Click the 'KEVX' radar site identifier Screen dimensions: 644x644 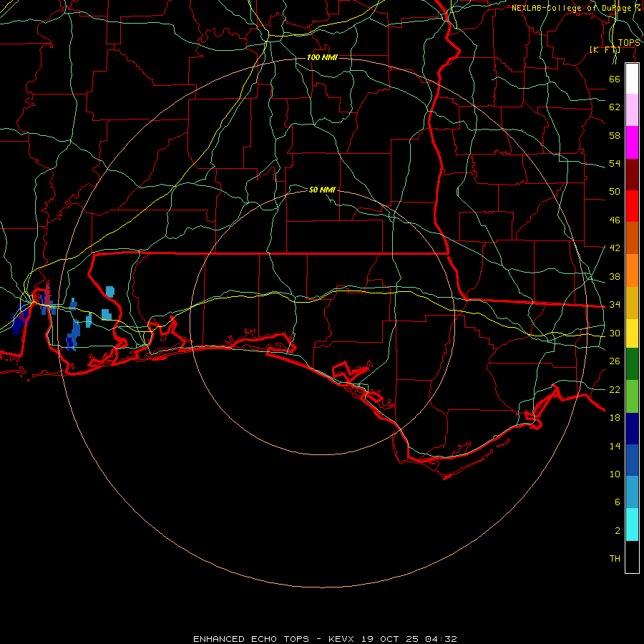pos(341,639)
